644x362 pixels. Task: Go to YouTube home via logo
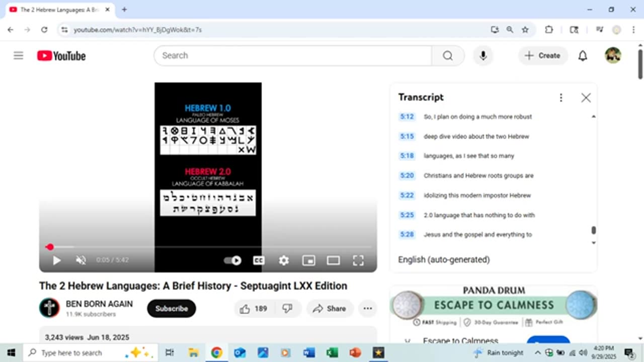click(x=61, y=56)
